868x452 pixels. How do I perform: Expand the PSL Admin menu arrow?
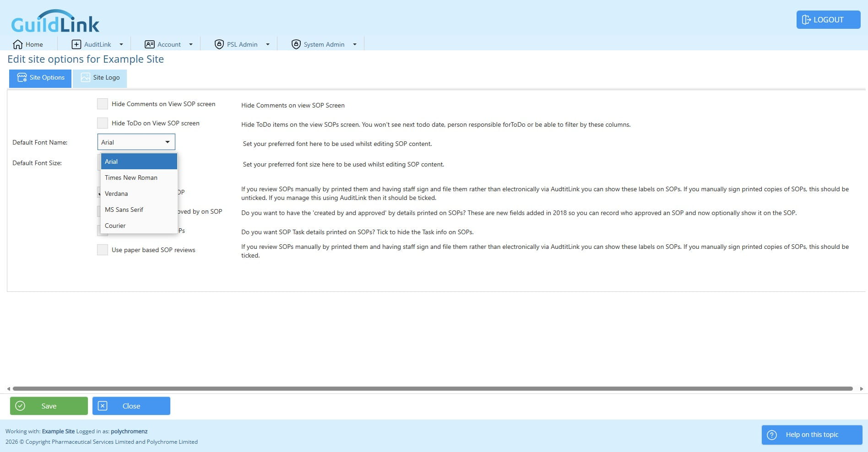[x=268, y=44]
